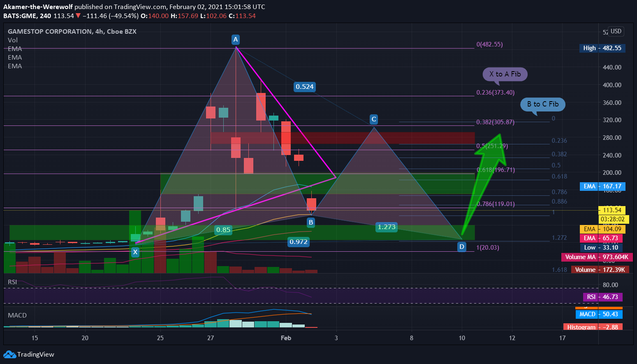Click the EMA 65.73 price label
This screenshot has height=364, width=637.
pos(601,238)
